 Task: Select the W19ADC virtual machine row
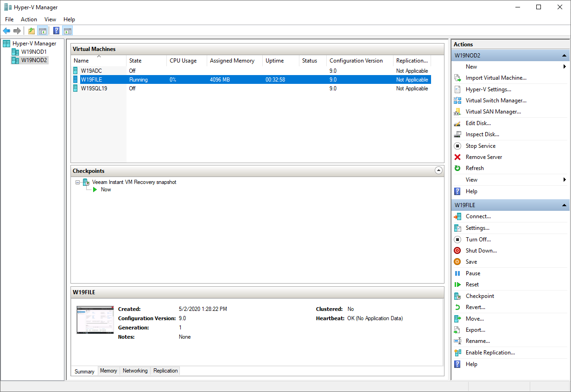point(251,71)
